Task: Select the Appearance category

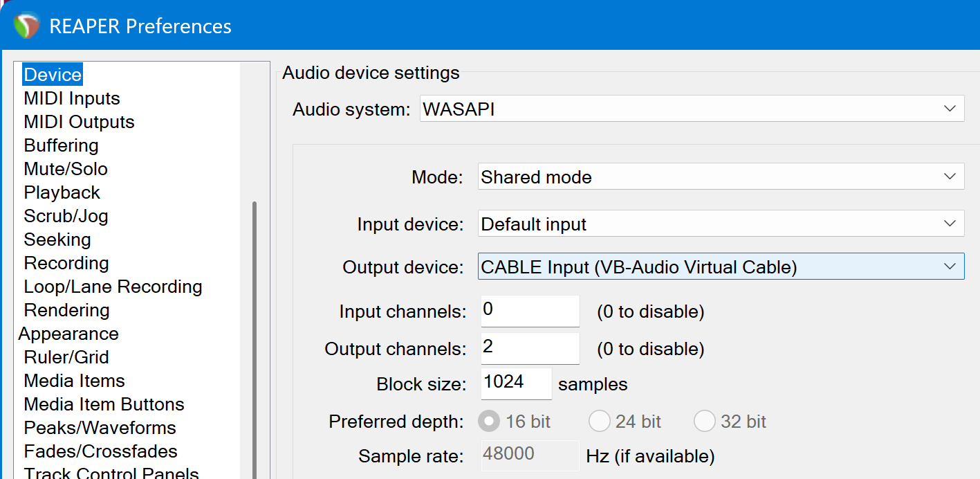Action: [x=68, y=334]
